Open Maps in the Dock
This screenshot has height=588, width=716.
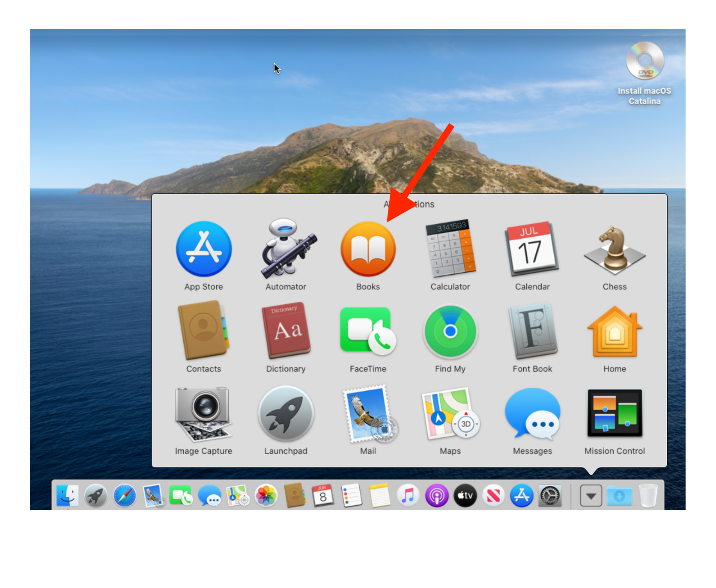tap(238, 496)
